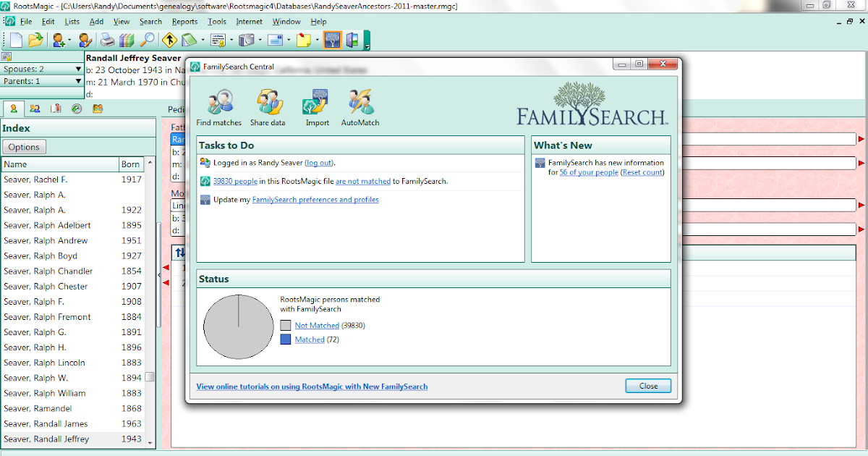Click the Reset count link
Screen dimensions: 868x456
click(x=642, y=172)
